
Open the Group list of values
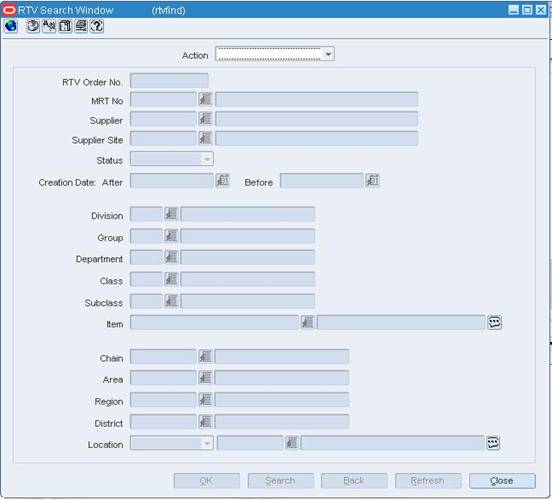[171, 236]
